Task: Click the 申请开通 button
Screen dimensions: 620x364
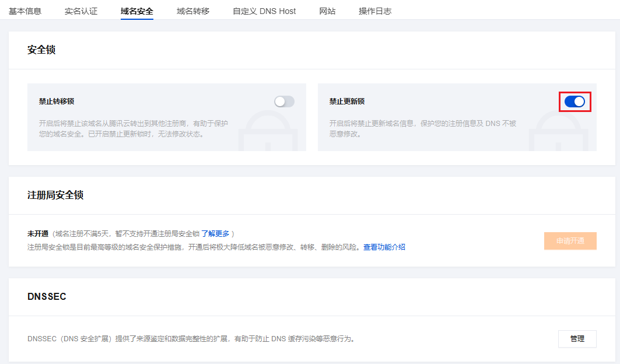Action: point(570,241)
